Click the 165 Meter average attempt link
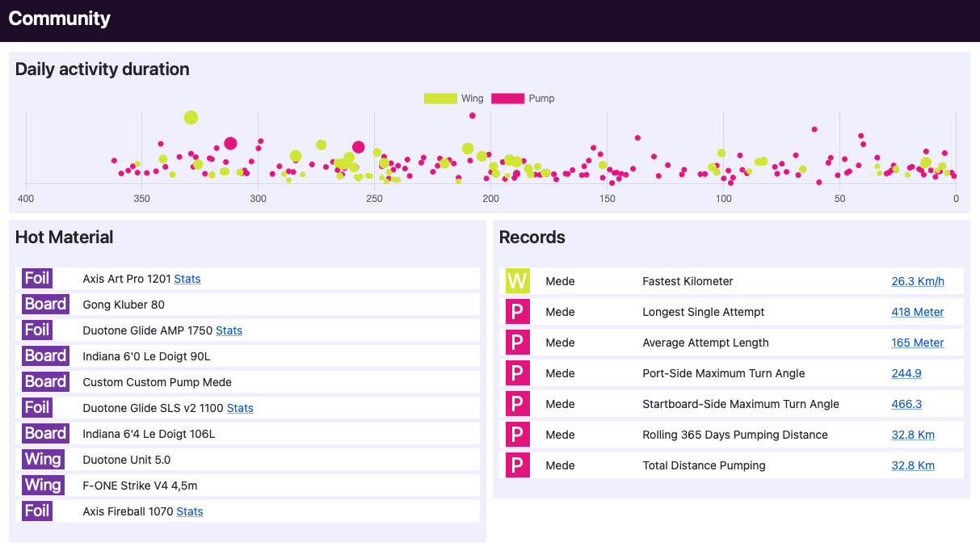The width and height of the screenshot is (980, 551). click(x=917, y=343)
